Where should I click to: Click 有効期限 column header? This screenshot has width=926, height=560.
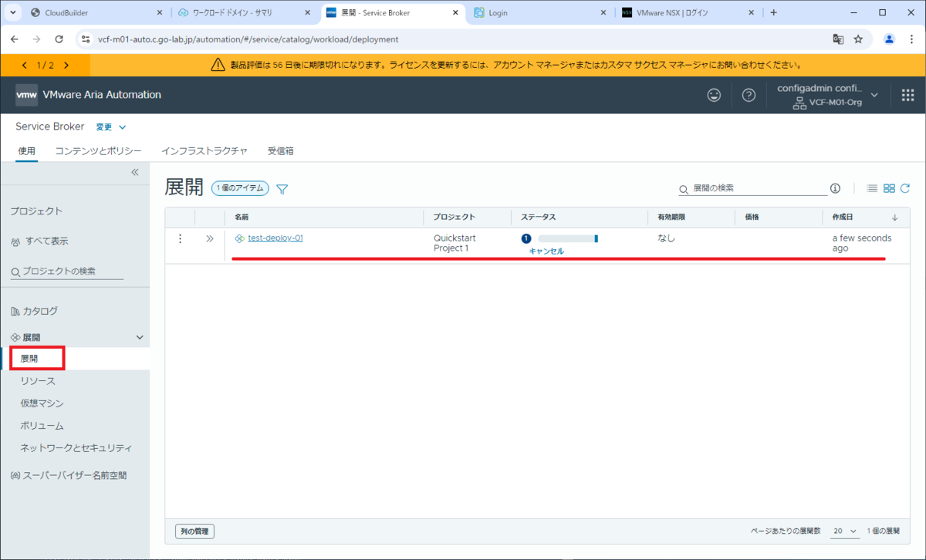click(671, 218)
